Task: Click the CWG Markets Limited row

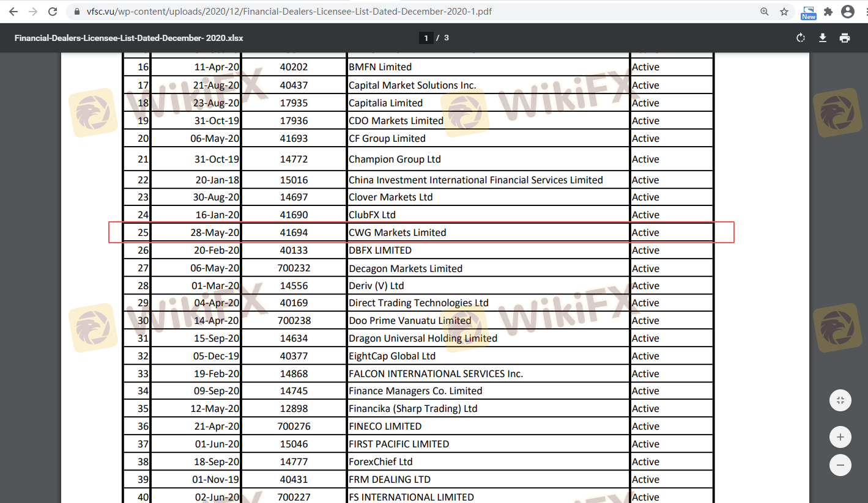Action: 397,233
